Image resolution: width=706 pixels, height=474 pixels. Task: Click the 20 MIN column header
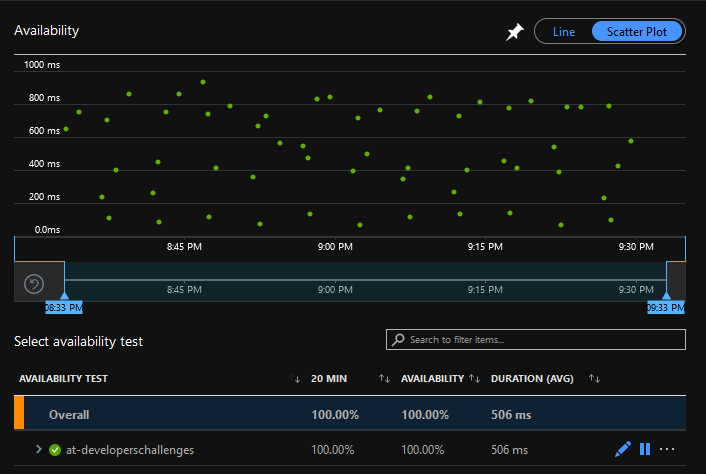pos(329,379)
